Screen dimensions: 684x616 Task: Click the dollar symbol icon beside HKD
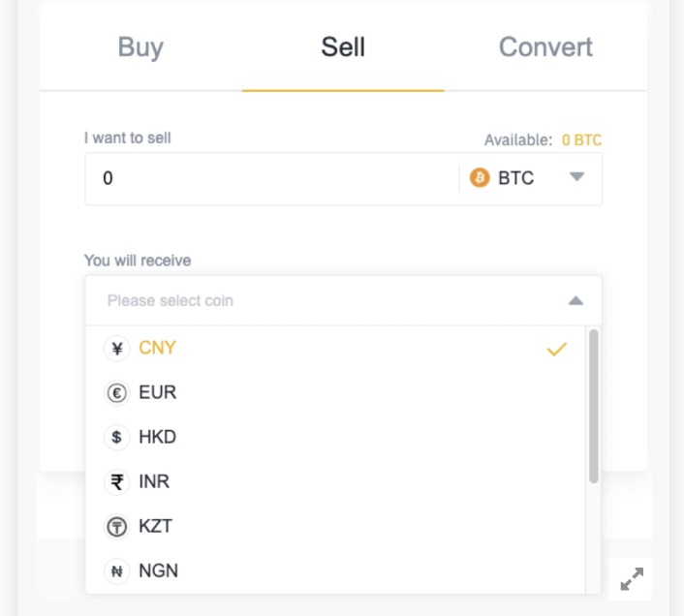pos(116,438)
